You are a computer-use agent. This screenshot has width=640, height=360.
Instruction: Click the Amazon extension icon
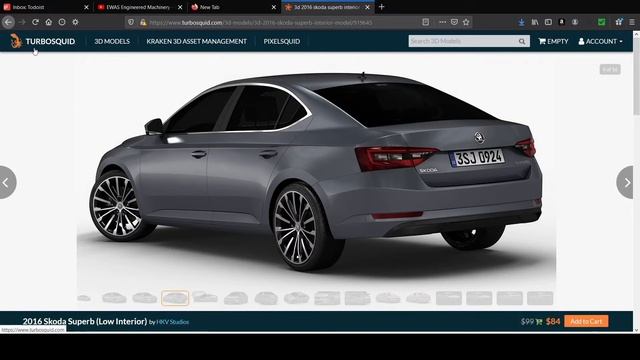(562, 22)
